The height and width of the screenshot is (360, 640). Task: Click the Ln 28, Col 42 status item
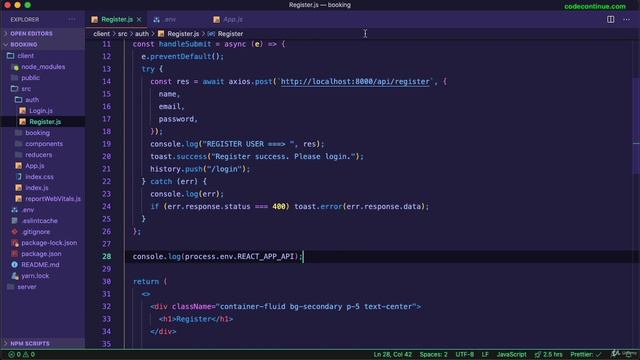point(393,354)
